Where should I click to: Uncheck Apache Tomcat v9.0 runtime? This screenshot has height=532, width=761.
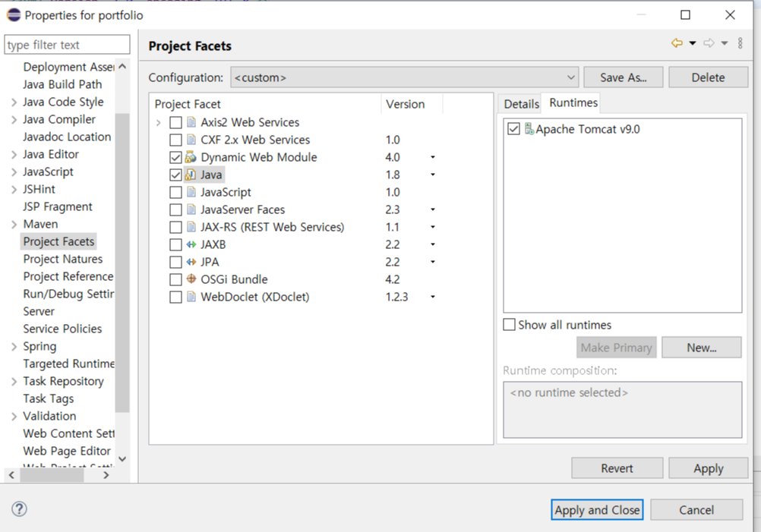pyautogui.click(x=513, y=129)
